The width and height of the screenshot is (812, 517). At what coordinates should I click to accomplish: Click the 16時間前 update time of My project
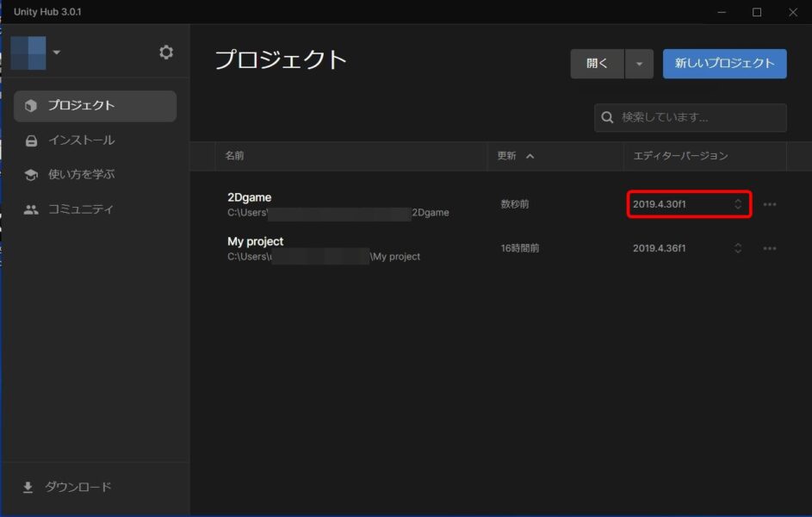pos(520,248)
